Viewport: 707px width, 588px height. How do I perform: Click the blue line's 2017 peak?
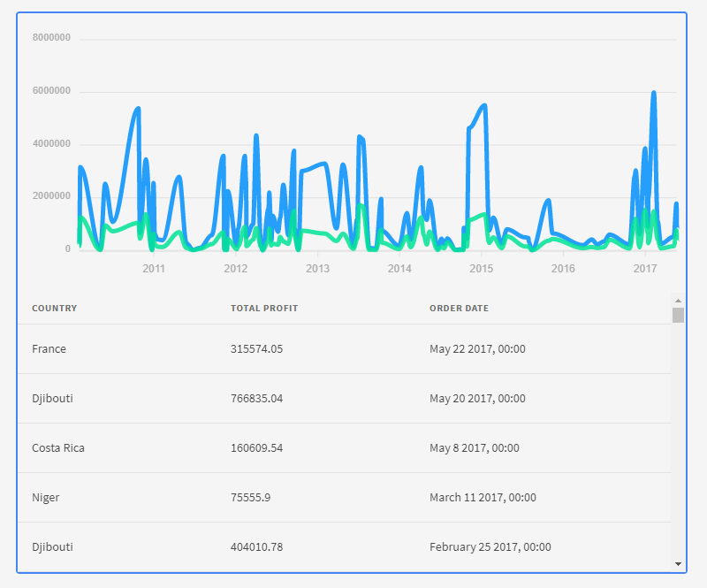(653, 93)
